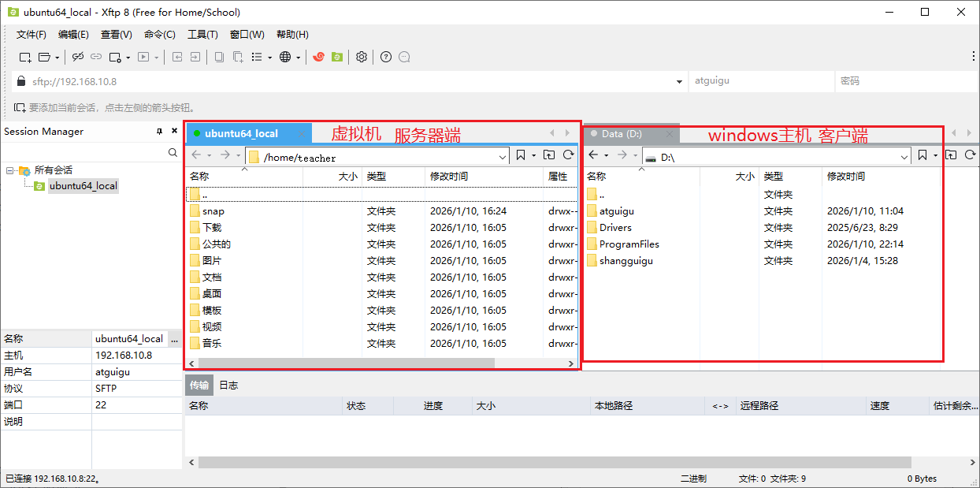Go back in the ubuntu64_local pane
This screenshot has width=980, height=488.
[196, 156]
